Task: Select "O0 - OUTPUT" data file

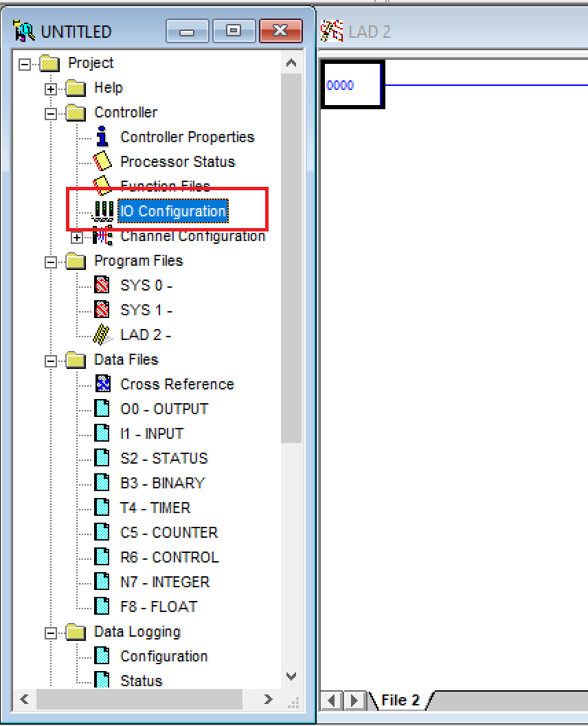Action: tap(164, 409)
